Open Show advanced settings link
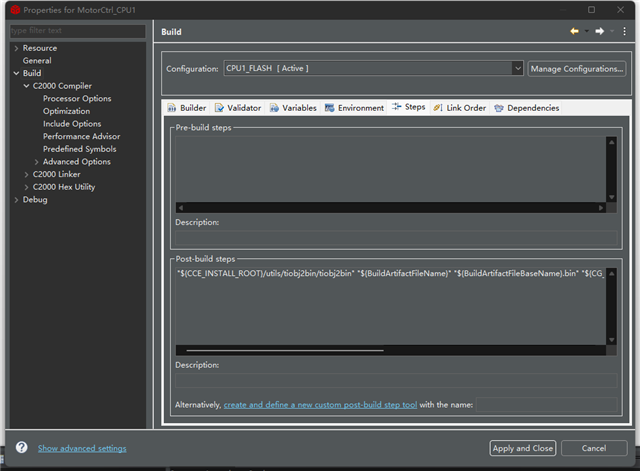640x471 pixels. click(82, 448)
